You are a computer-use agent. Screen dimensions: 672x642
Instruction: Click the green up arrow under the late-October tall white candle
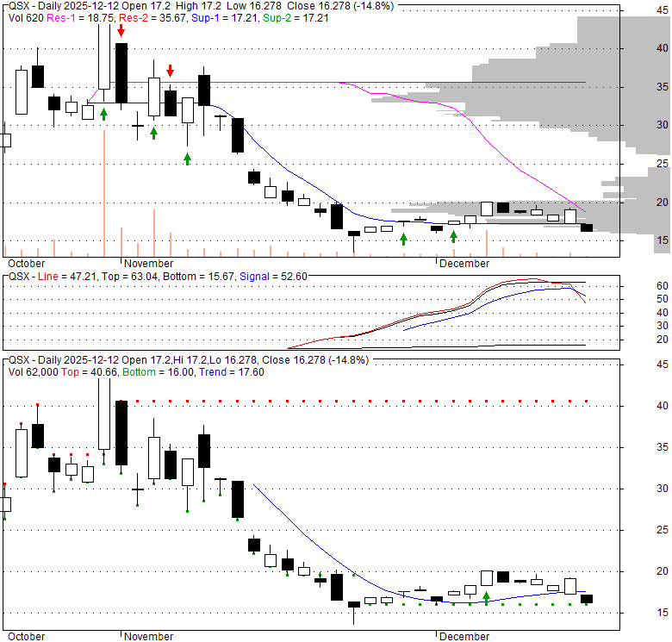[103, 114]
